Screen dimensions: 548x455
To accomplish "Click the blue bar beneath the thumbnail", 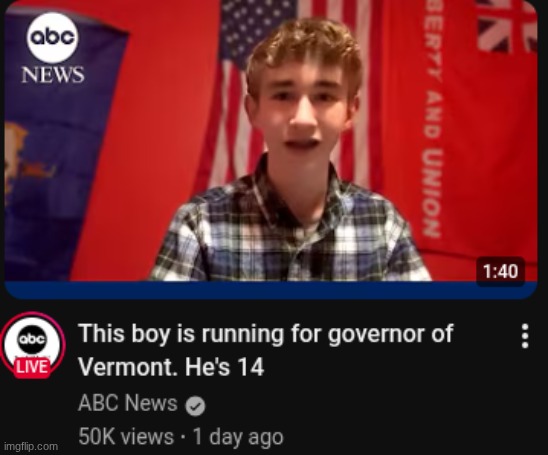I will [x=271, y=290].
